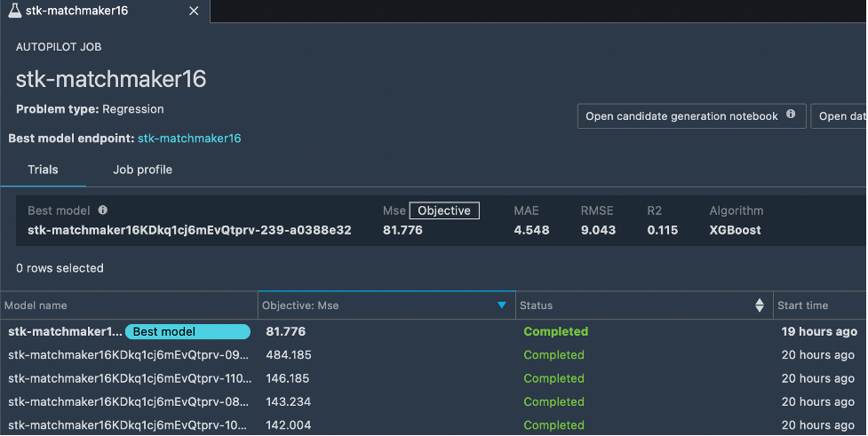Click Status column sort arrows

[x=760, y=305]
